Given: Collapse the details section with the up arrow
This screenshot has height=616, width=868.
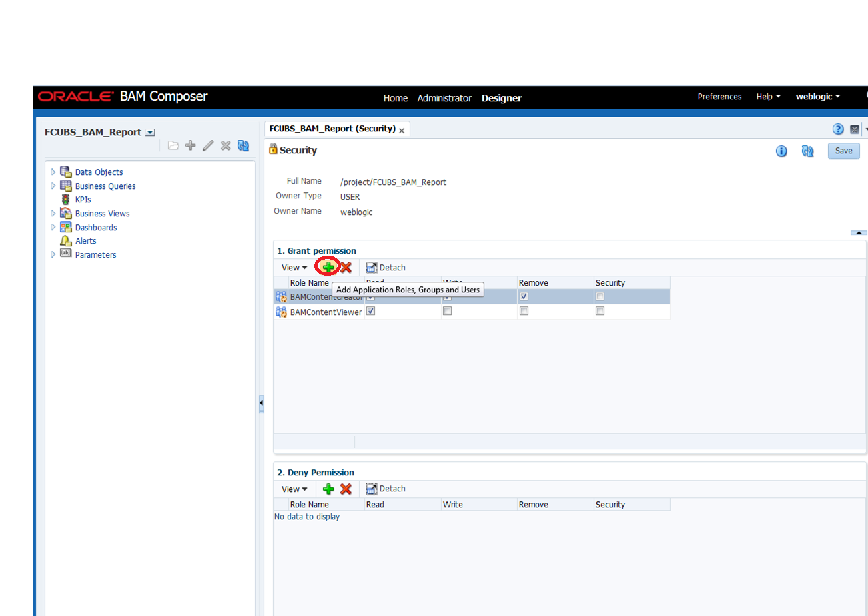Looking at the screenshot, I should click(859, 233).
